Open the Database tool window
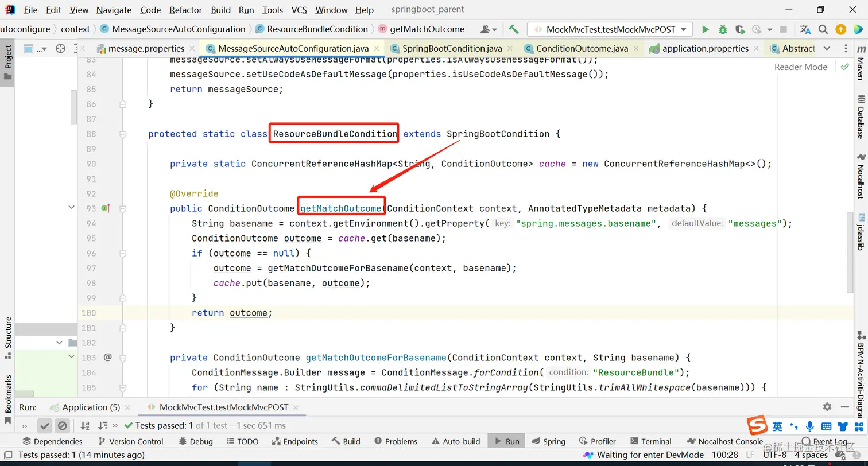This screenshot has width=868, height=466. click(x=861, y=117)
